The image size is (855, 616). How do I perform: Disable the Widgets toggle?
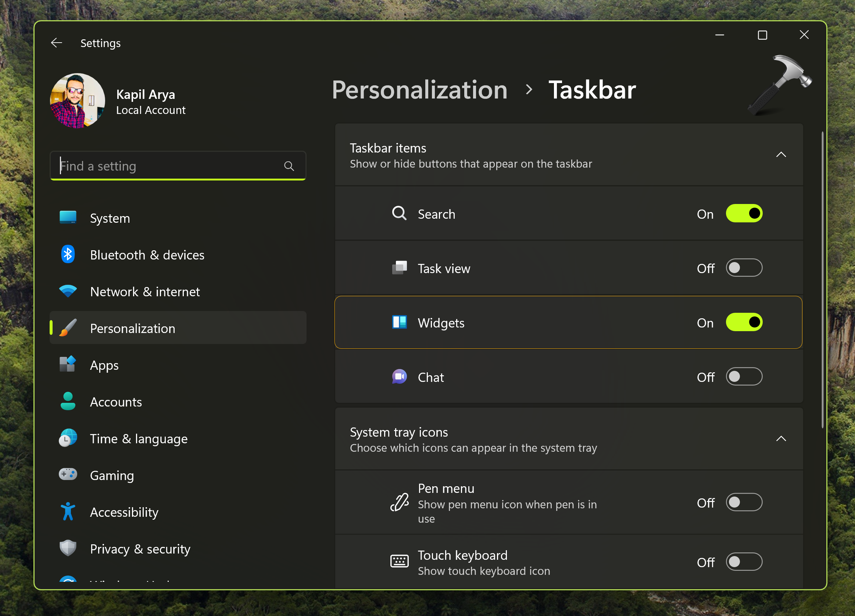[744, 323]
